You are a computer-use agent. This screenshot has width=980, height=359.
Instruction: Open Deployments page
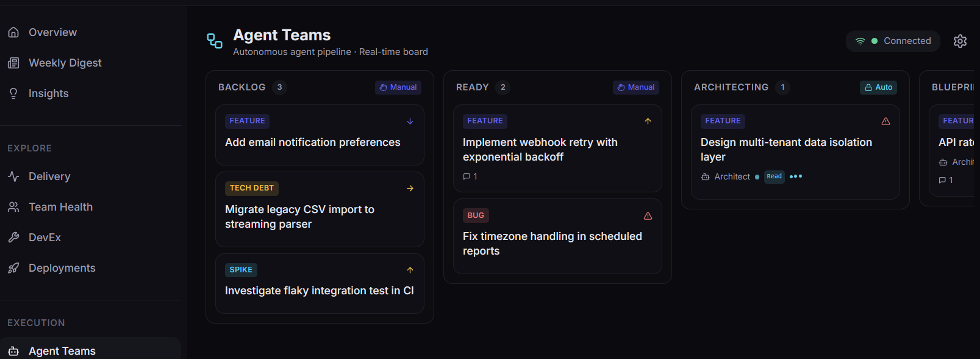[x=90, y=268]
